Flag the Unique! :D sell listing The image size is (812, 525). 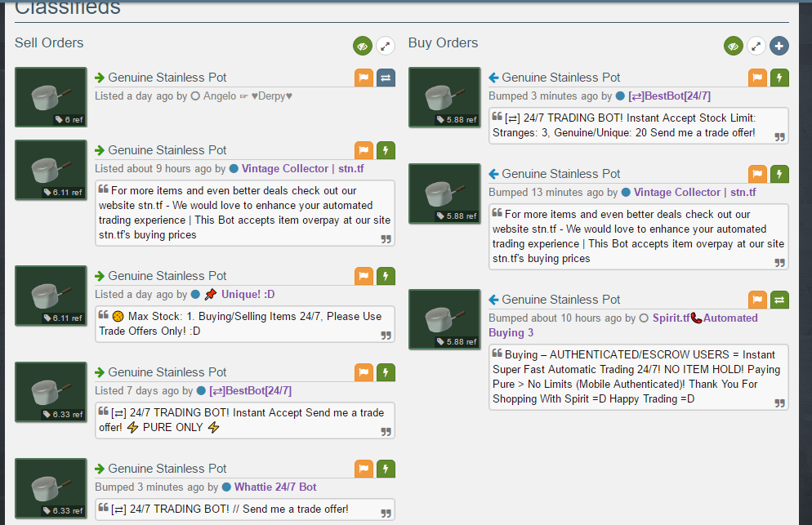(364, 276)
